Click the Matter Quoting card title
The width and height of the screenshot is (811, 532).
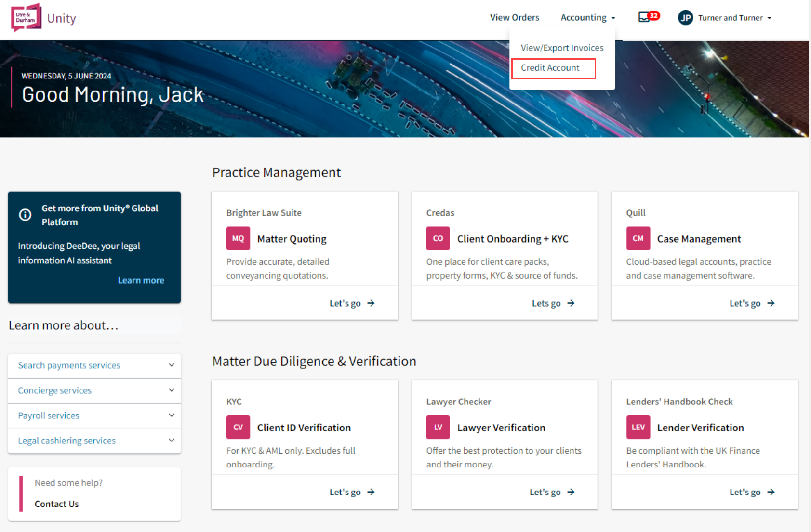(292, 239)
